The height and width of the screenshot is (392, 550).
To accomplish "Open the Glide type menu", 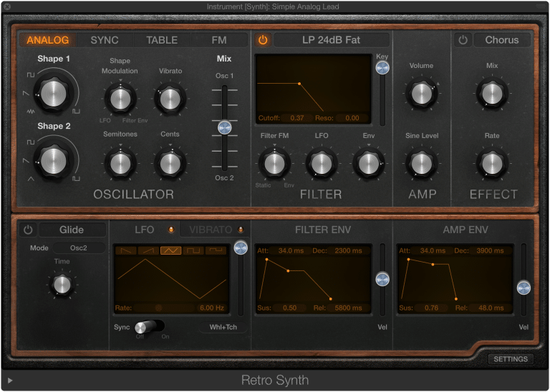I will (72, 230).
